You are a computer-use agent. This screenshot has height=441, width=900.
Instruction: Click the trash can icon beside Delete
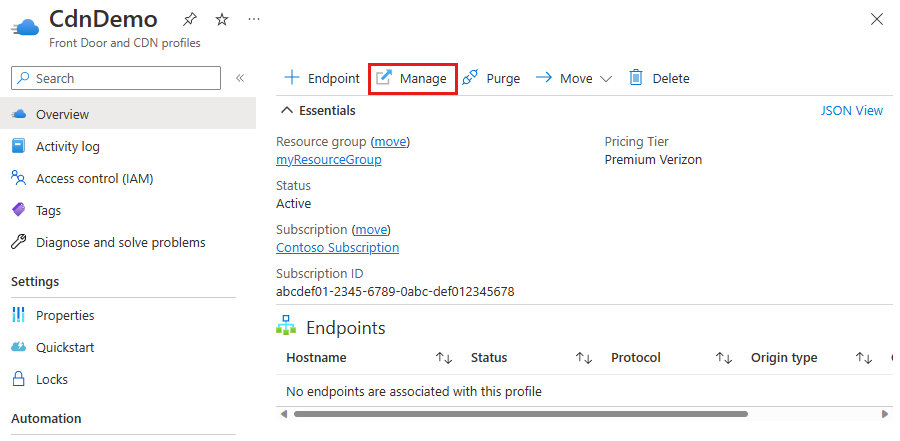click(x=636, y=78)
